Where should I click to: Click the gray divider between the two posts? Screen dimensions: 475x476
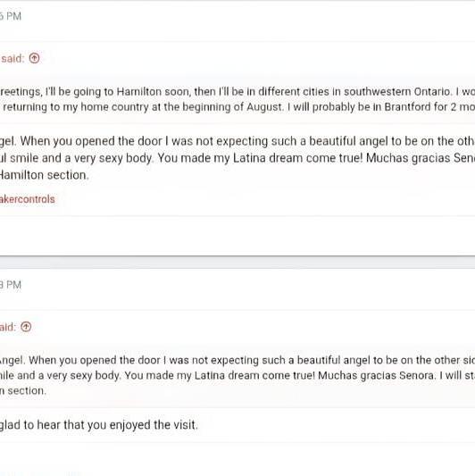[237, 263]
